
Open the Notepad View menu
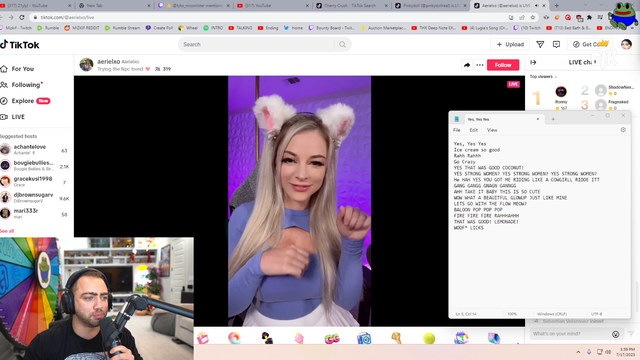pos(492,130)
